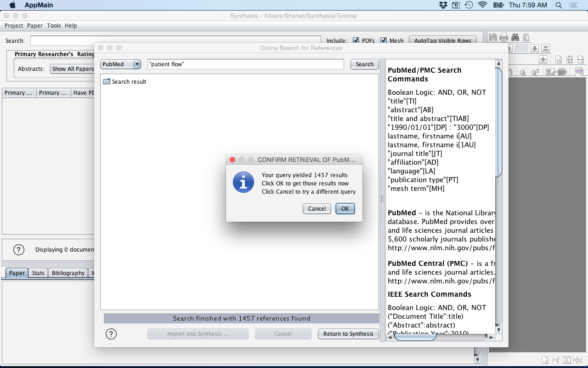Toggle the Mesh include checkbox
Image resolution: width=588 pixels, height=368 pixels.
(x=384, y=40)
